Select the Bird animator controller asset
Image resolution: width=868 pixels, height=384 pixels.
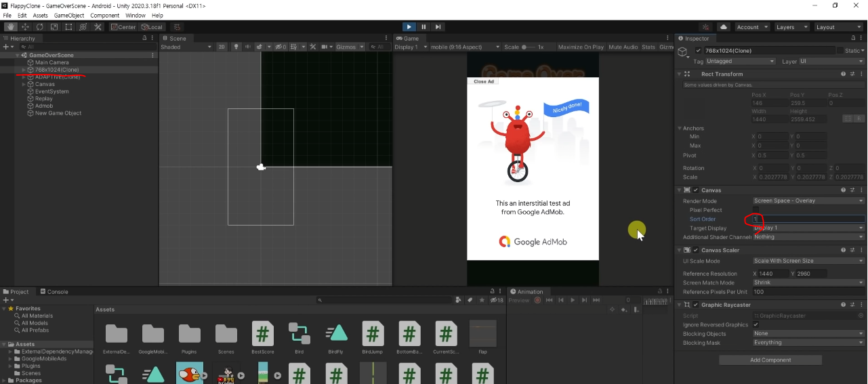point(299,337)
